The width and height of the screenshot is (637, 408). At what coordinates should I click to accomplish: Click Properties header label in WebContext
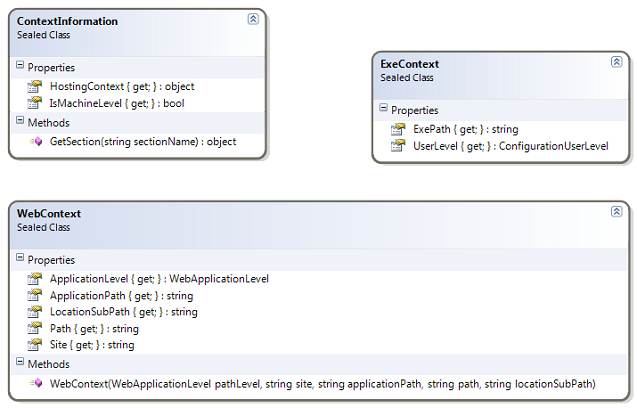tap(51, 260)
